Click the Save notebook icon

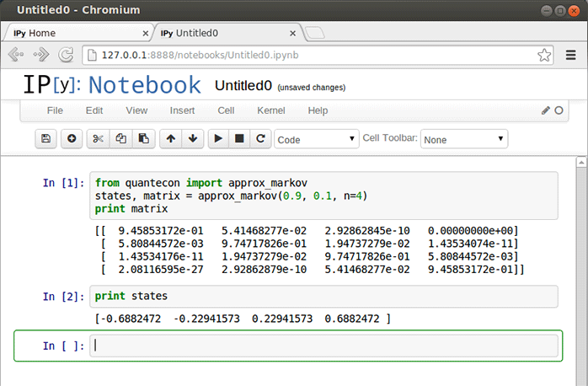[x=45, y=139]
